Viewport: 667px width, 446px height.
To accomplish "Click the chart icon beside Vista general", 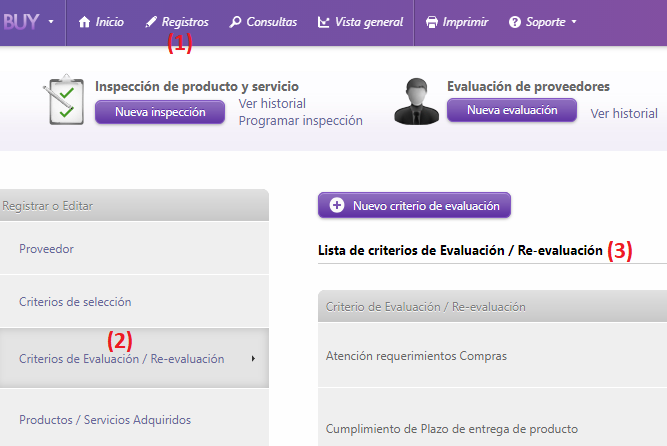I will click(323, 22).
